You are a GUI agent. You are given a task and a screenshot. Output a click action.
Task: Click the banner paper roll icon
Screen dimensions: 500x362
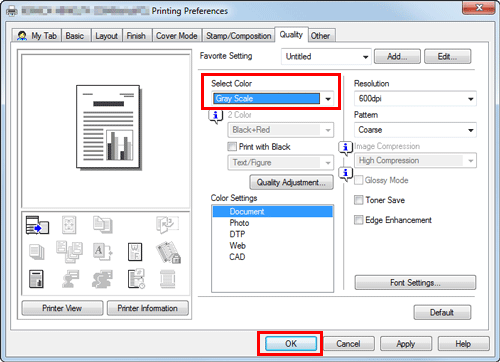coord(167,279)
